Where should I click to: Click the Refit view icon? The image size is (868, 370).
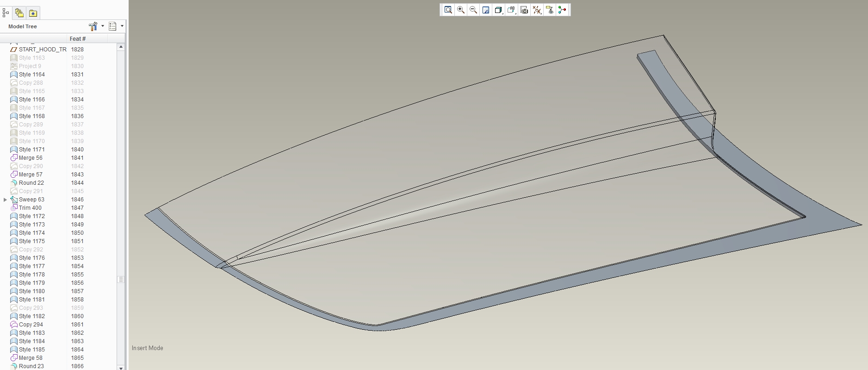(x=448, y=10)
